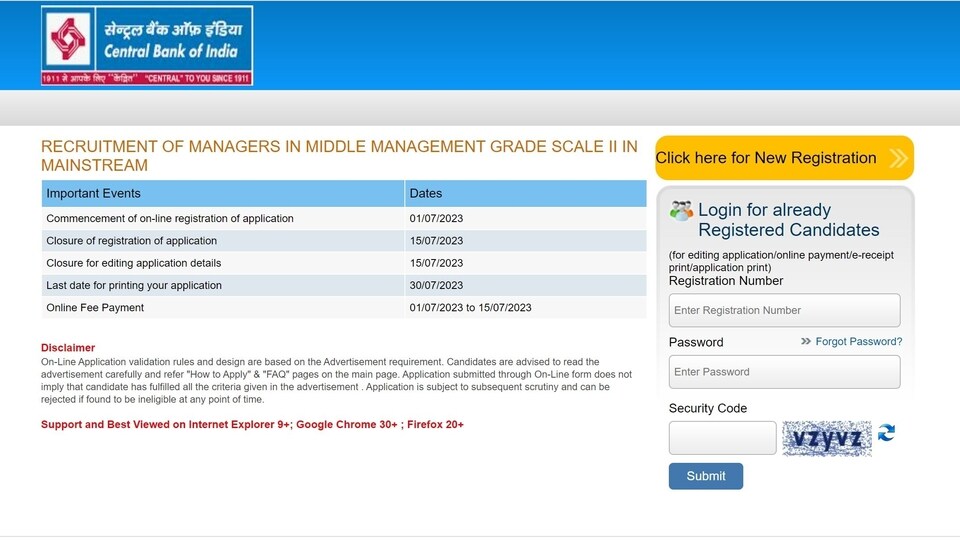Click the 15/07/2023 date for closure of registration
The width and height of the screenshot is (960, 540).
[x=436, y=241]
